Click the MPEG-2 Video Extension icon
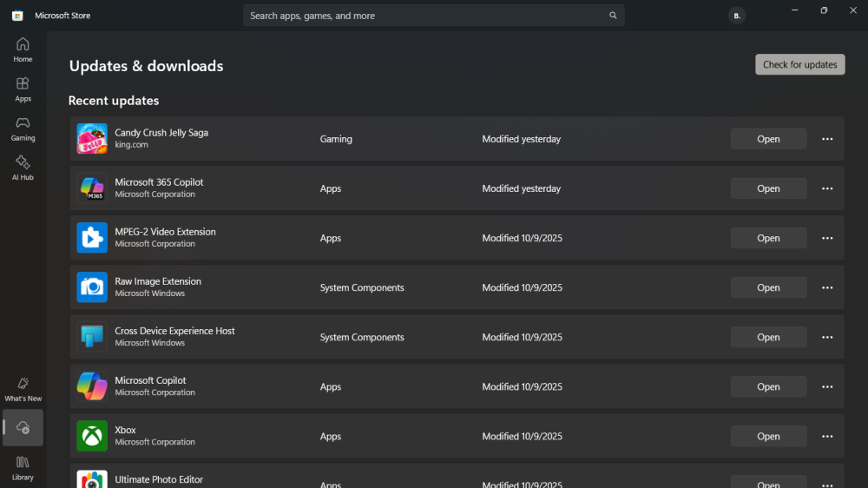The image size is (868, 488). pos(92,238)
